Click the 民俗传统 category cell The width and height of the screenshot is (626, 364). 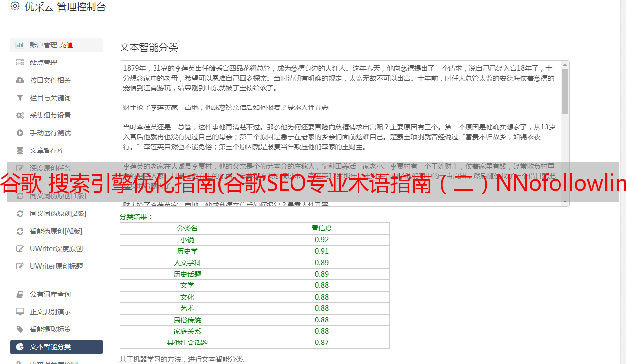click(x=187, y=320)
